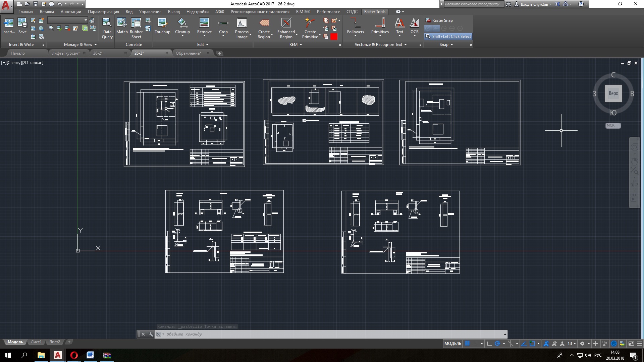644x362 pixels.
Task: Select the Match correlate tool
Action: (122, 26)
